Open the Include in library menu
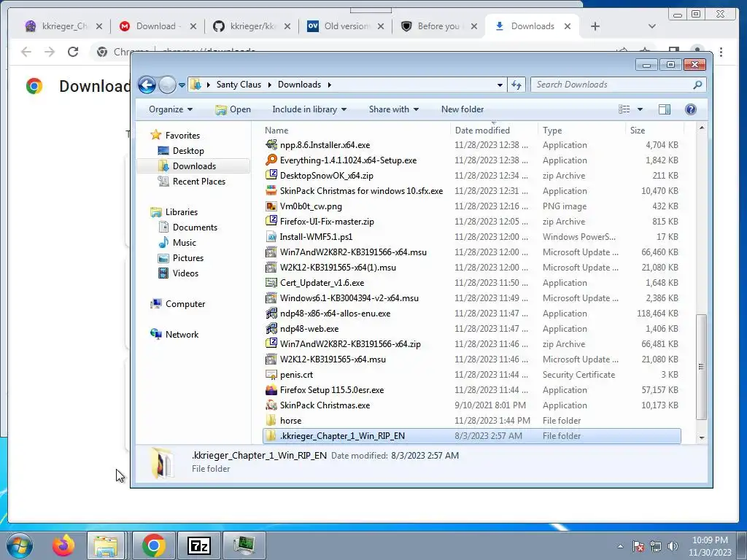This screenshot has height=560, width=747. click(x=309, y=109)
